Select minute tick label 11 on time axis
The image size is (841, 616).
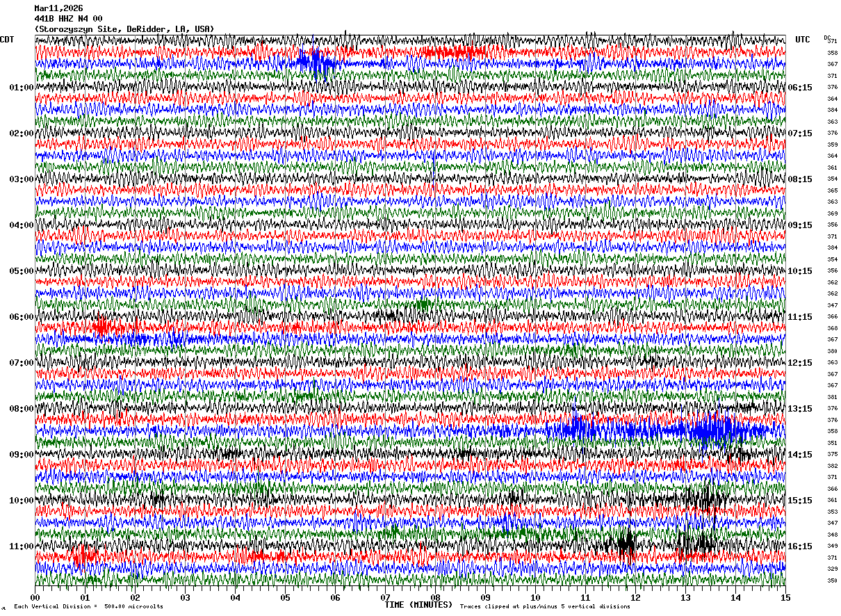586,597
